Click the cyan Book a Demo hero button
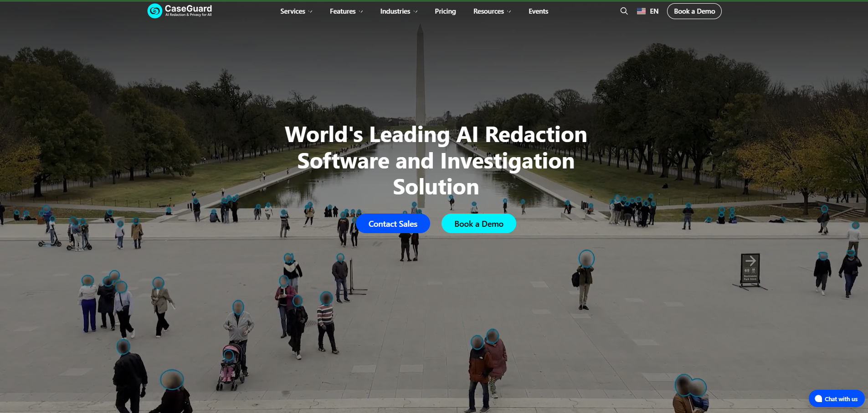 point(478,224)
